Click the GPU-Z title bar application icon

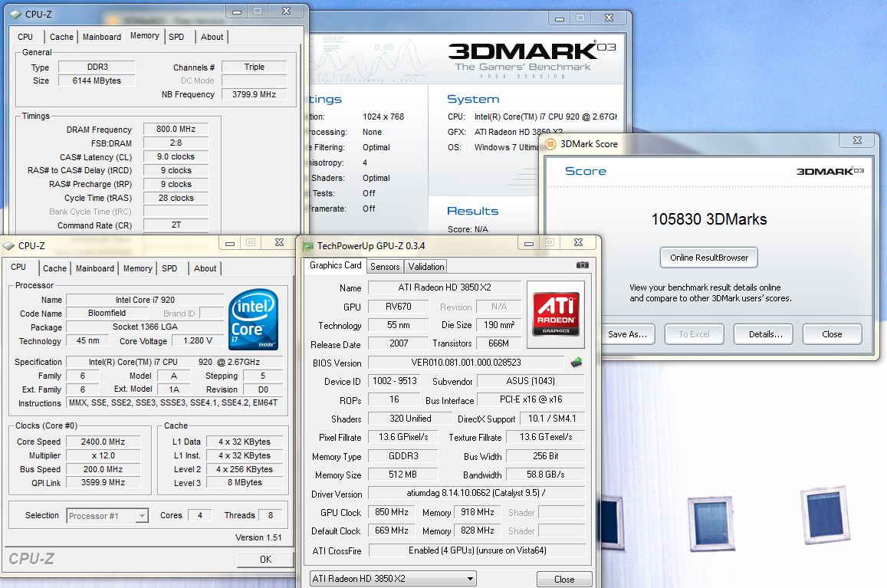308,245
